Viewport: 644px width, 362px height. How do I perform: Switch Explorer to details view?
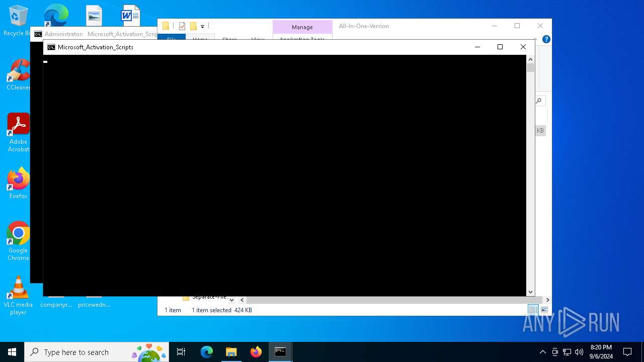point(533,310)
